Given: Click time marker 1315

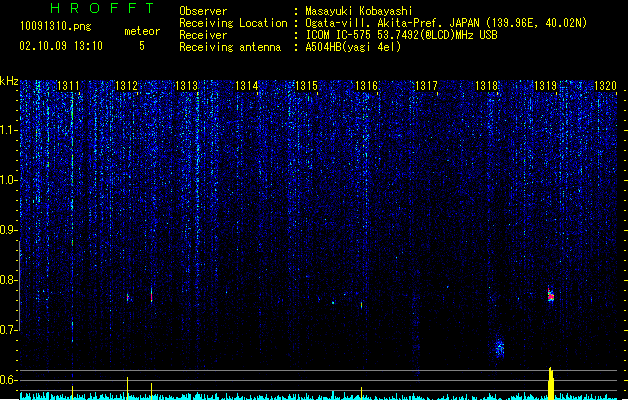Looking at the screenshot, I should click(306, 86).
